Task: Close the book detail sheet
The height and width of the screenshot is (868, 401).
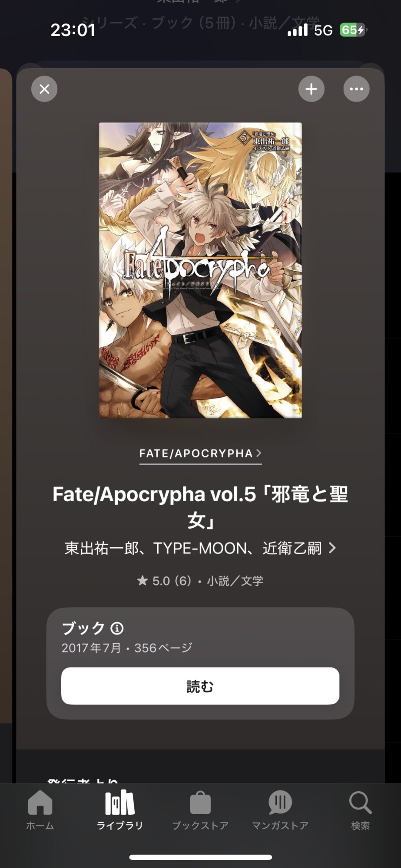Action: [x=44, y=89]
